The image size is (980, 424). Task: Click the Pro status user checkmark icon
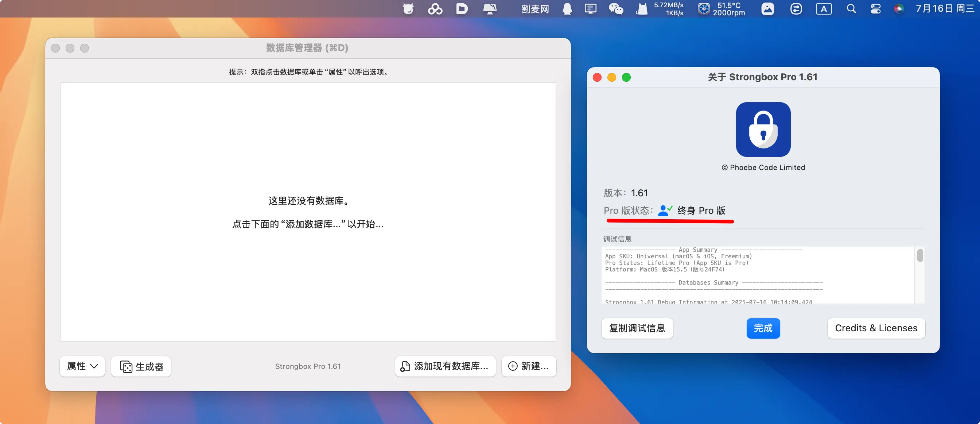665,210
